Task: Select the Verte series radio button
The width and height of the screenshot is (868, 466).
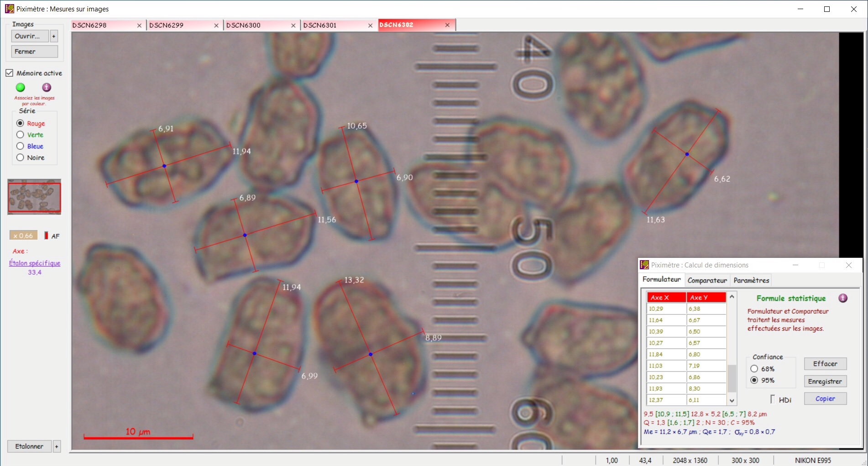Action: tap(20, 135)
